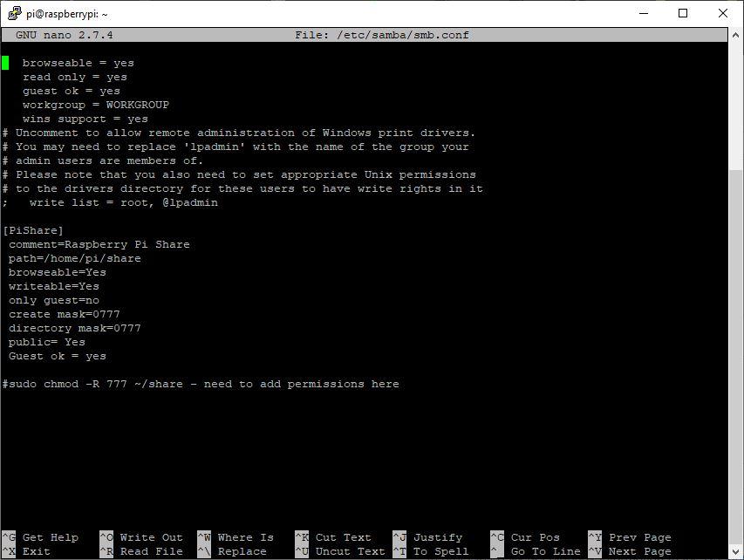744x560 pixels.
Task: Click the ^X Exit shortcut
Action: (x=26, y=551)
